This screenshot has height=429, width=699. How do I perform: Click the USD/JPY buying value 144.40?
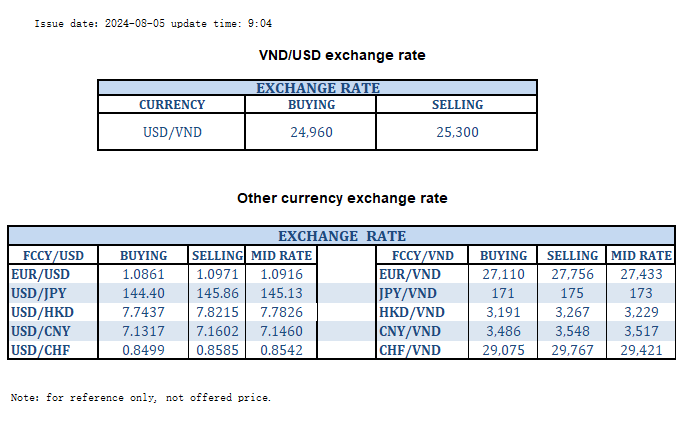click(x=142, y=293)
